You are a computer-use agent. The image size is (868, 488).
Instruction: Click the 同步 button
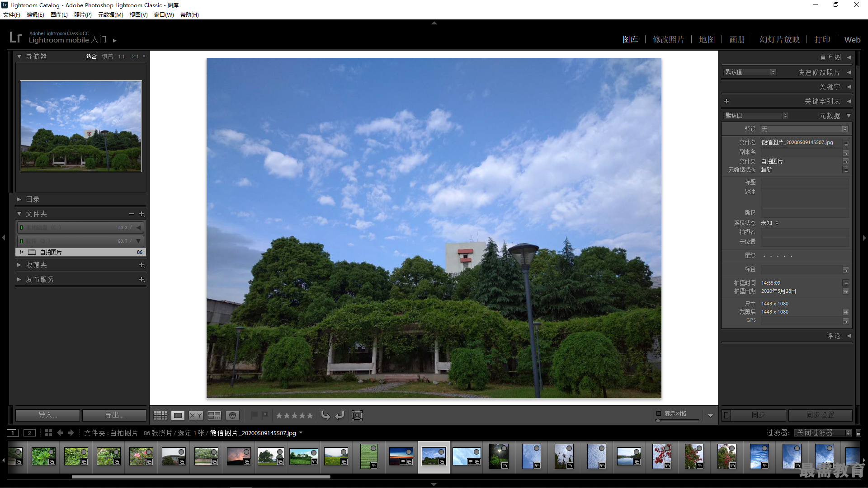point(759,415)
